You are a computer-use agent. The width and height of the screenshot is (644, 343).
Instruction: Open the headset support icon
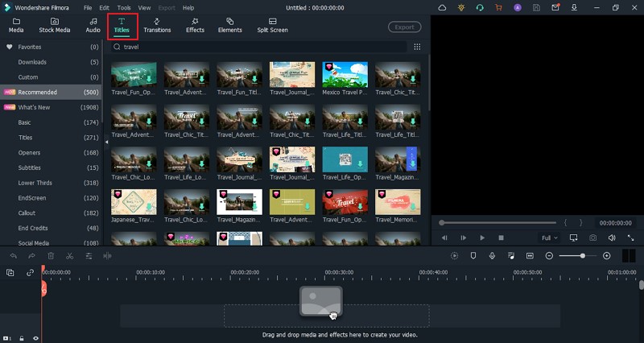tap(480, 8)
